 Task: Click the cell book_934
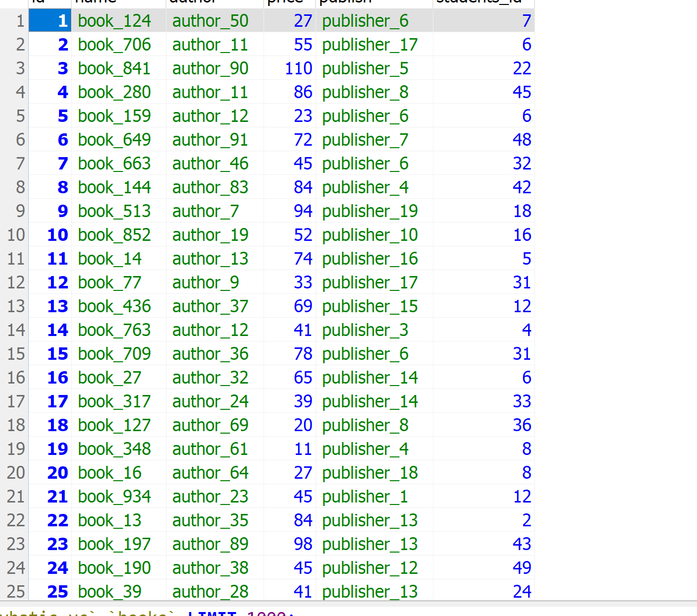(x=118, y=496)
